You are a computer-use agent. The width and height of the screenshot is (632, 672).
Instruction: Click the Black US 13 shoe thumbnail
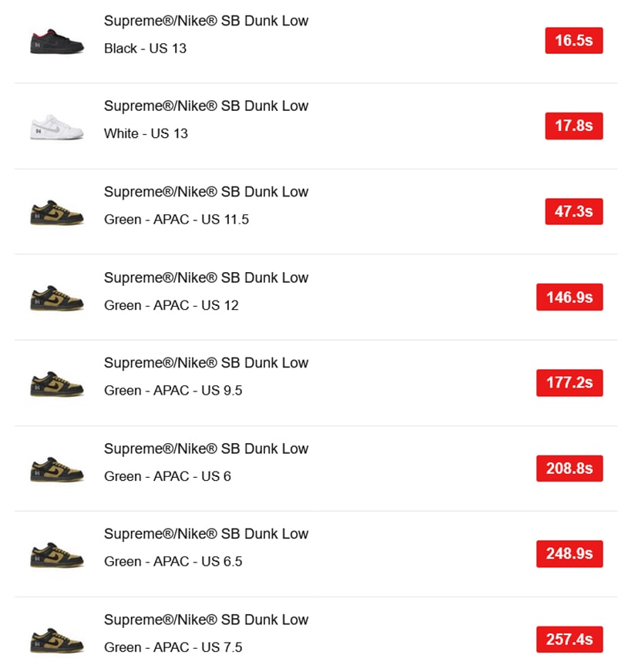(x=56, y=40)
